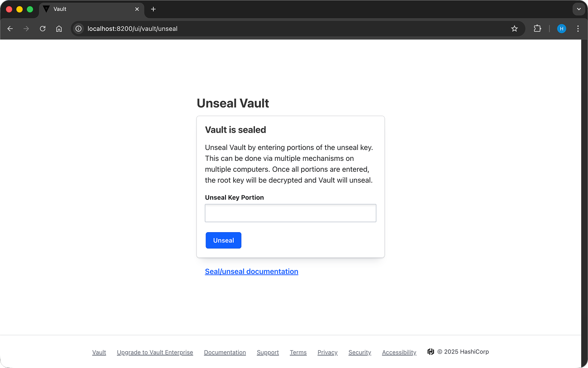588x368 pixels.
Task: Open the browser extensions puzzle icon
Action: click(x=537, y=28)
